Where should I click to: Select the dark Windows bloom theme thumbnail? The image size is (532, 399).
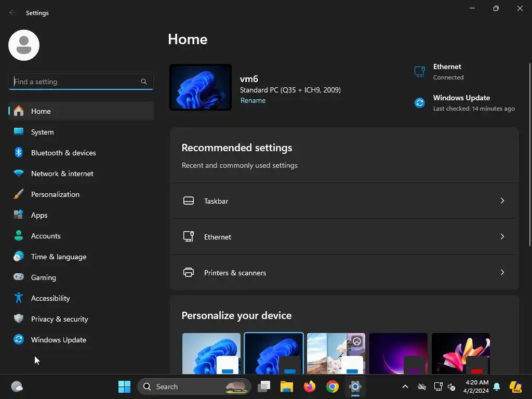pyautogui.click(x=274, y=353)
